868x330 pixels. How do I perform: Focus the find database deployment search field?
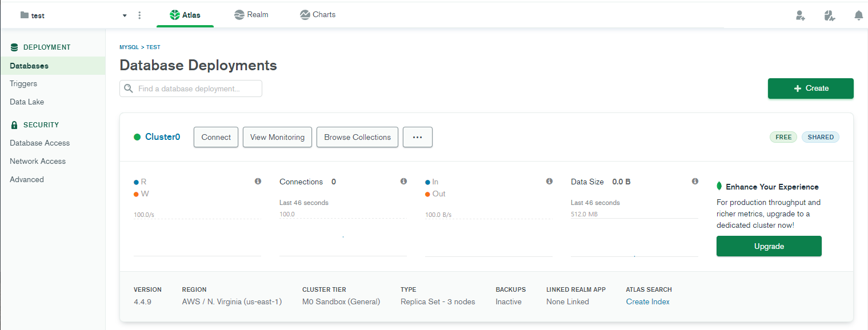coord(191,88)
